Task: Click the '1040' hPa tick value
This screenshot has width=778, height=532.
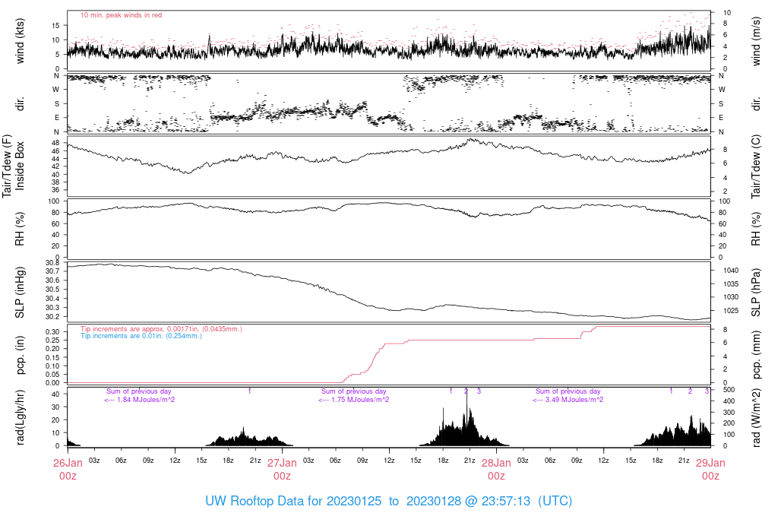Action: pyautogui.click(x=731, y=271)
